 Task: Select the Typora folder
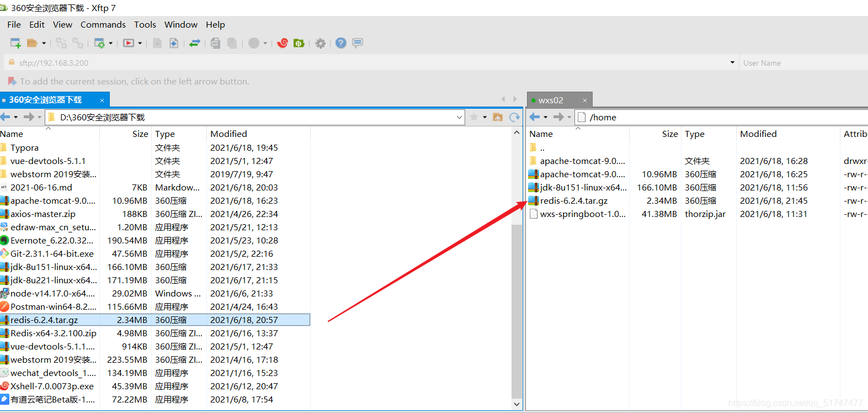click(x=155, y=147)
